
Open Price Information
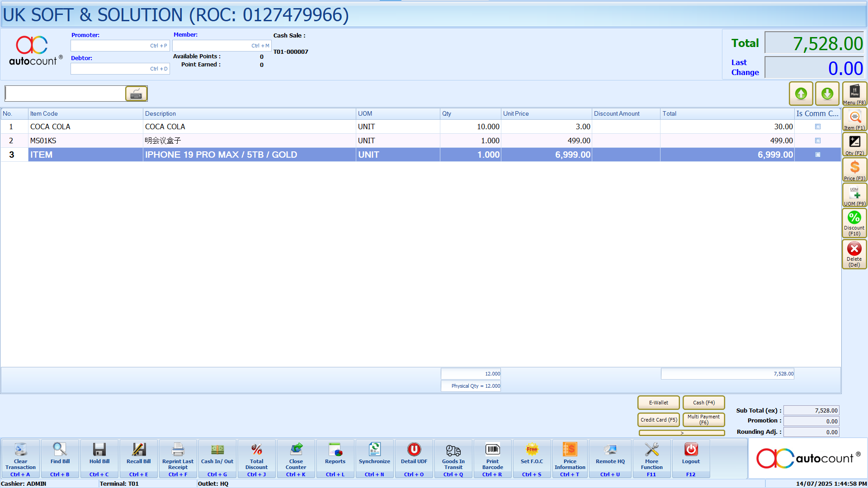coord(570,459)
